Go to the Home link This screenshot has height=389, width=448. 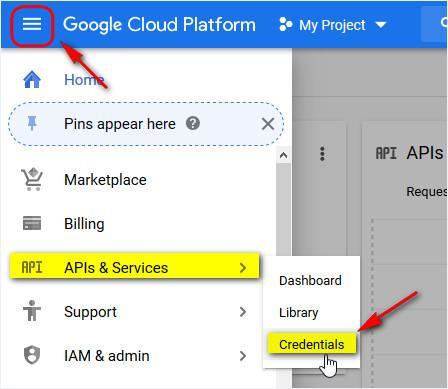pyautogui.click(x=84, y=80)
